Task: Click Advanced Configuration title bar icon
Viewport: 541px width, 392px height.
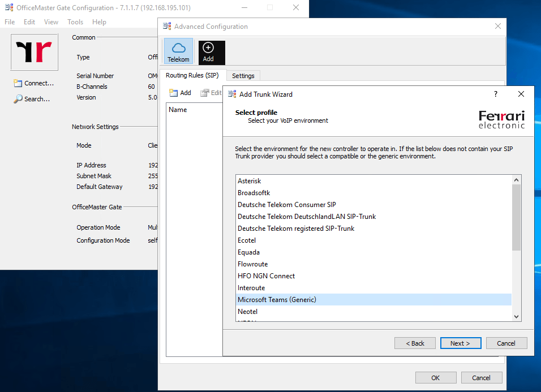Action: coord(167,26)
